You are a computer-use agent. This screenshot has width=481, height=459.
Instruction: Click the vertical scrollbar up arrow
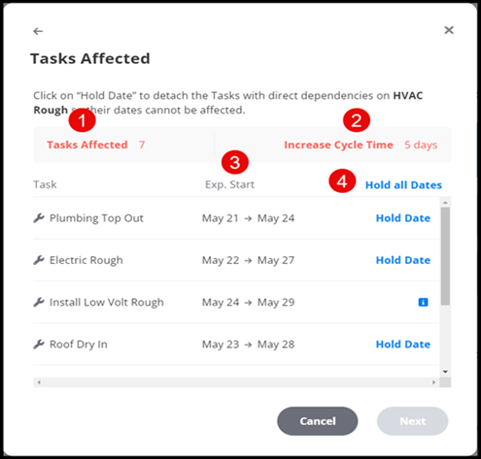point(445,202)
